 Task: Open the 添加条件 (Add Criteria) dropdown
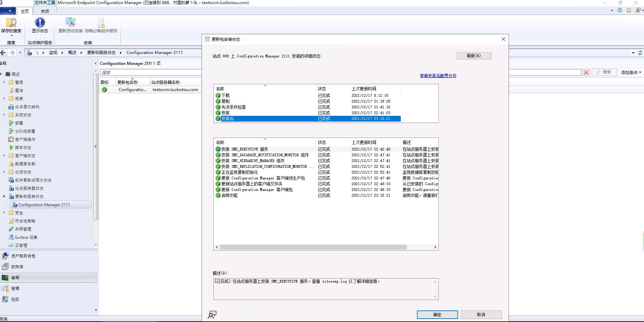(631, 72)
